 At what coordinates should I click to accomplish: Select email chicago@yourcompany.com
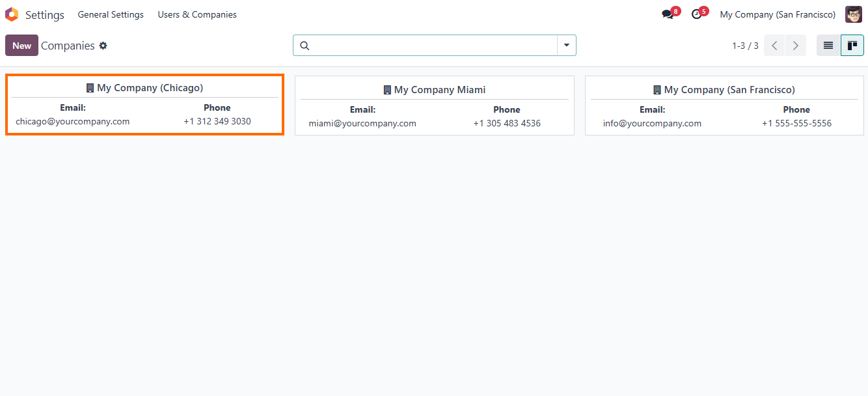click(x=73, y=121)
